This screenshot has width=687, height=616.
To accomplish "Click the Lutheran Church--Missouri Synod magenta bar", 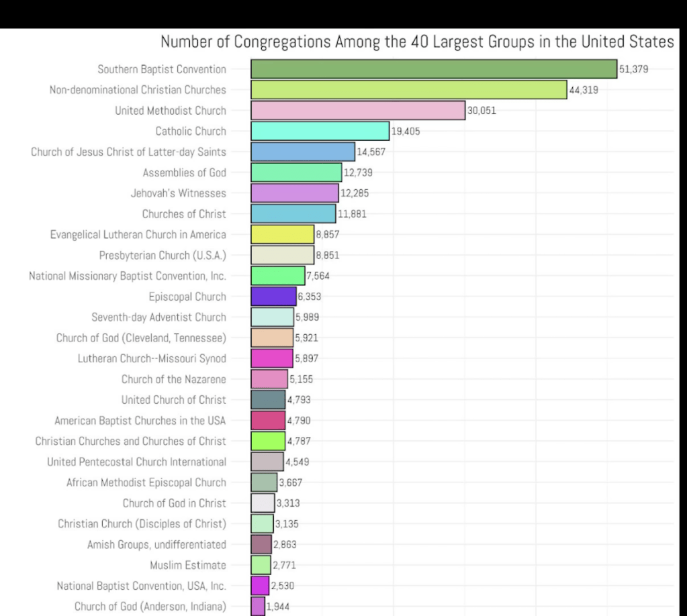I will coord(272,358).
